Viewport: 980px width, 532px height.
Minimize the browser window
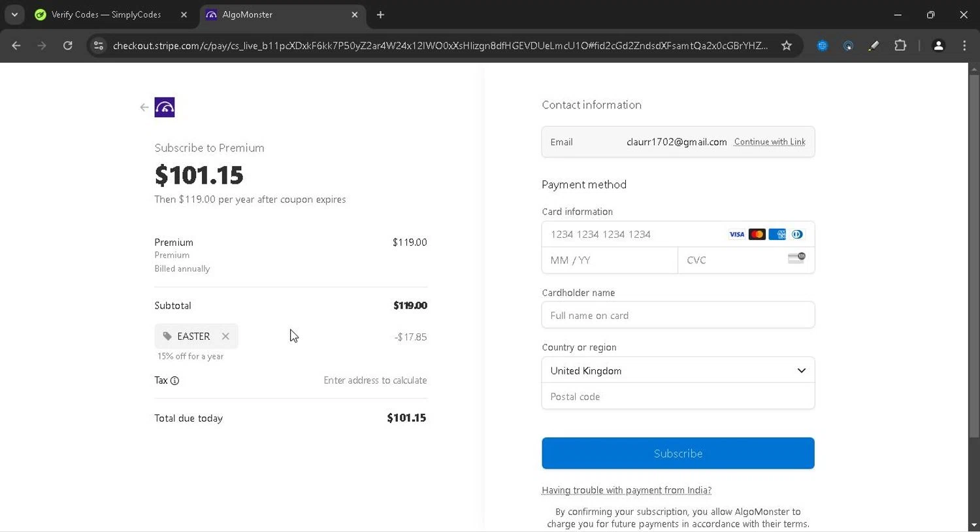[898, 14]
